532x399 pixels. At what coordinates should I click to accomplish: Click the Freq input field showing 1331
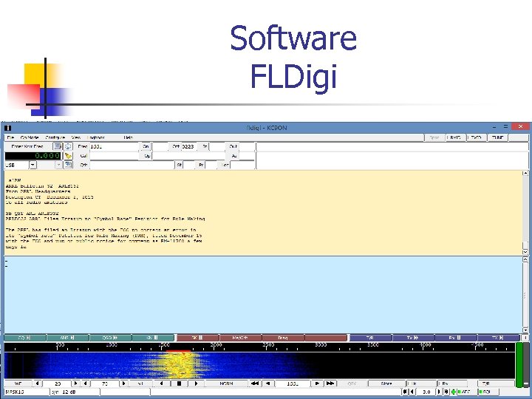point(115,146)
